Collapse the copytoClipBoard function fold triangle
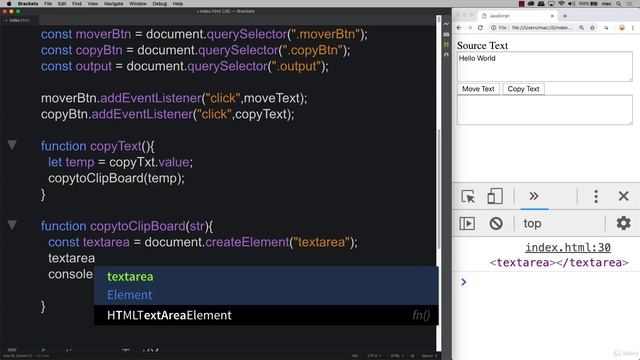640x360 pixels. (12, 225)
